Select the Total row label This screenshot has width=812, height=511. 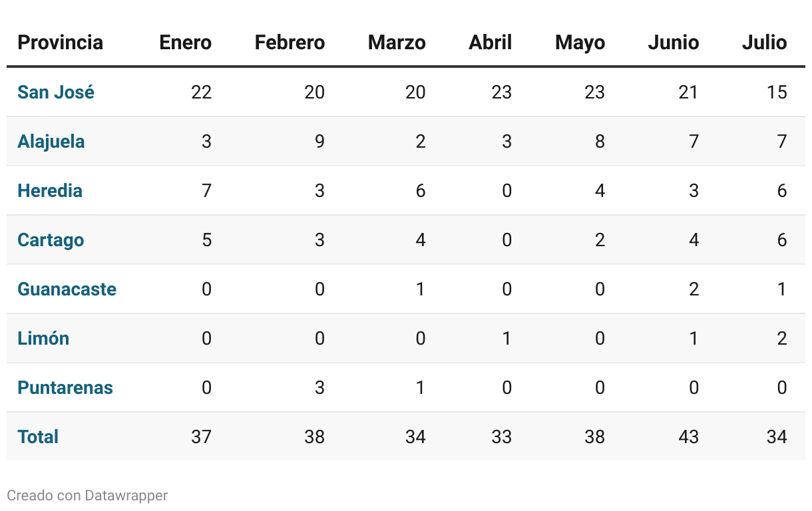coord(38,436)
